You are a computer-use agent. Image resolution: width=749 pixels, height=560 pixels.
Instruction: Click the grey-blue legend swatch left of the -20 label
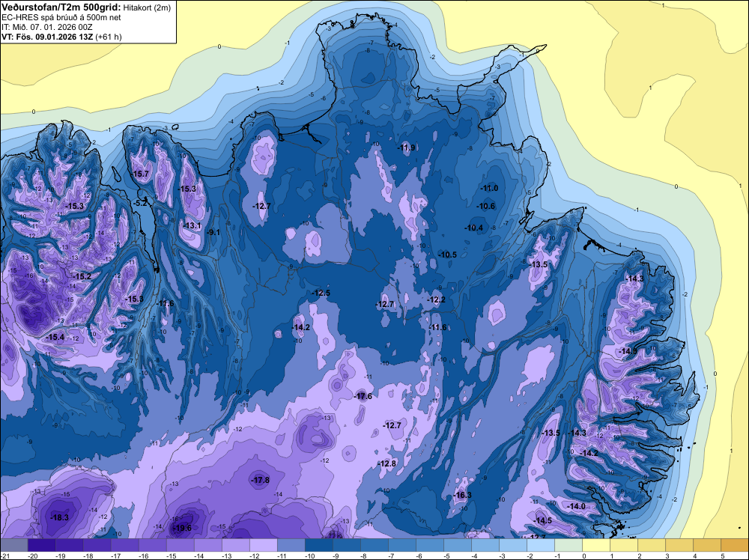point(13,545)
